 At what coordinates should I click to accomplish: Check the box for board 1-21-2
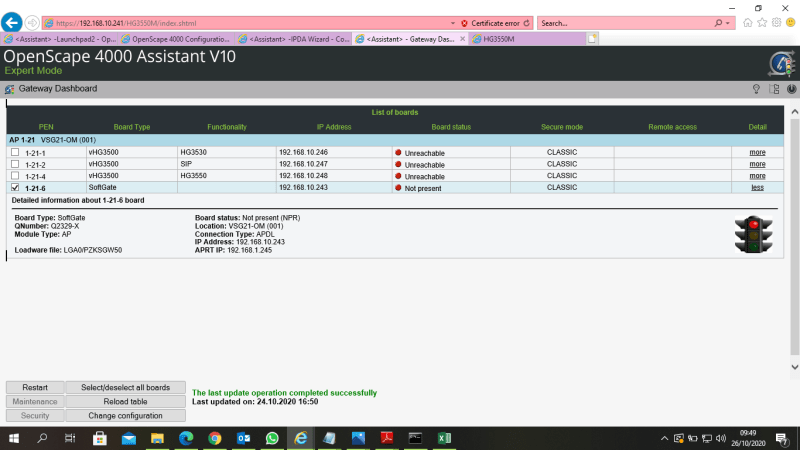click(15, 164)
